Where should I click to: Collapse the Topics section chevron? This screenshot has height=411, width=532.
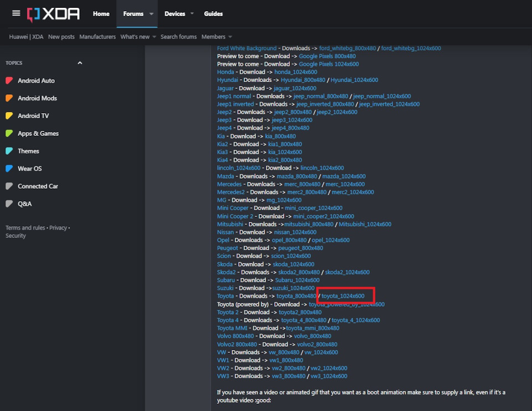(x=80, y=63)
